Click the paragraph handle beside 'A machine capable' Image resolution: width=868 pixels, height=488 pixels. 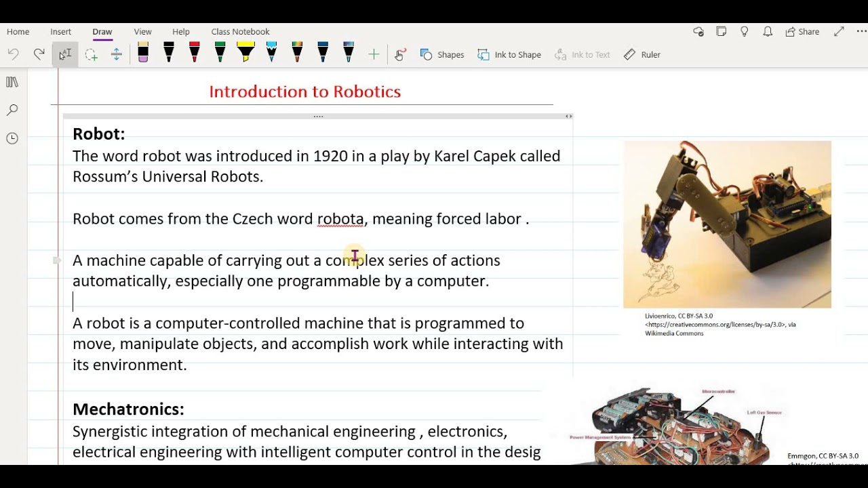pyautogui.click(x=57, y=260)
